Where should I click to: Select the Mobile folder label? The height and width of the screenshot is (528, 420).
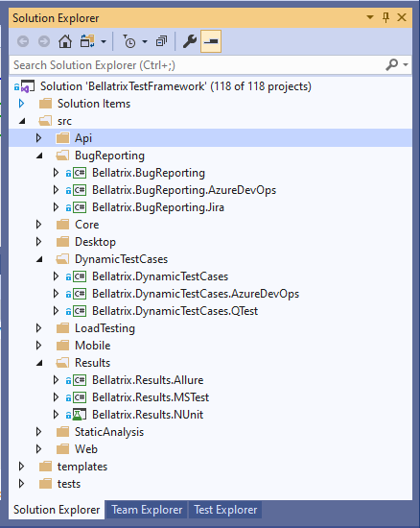[92, 346]
